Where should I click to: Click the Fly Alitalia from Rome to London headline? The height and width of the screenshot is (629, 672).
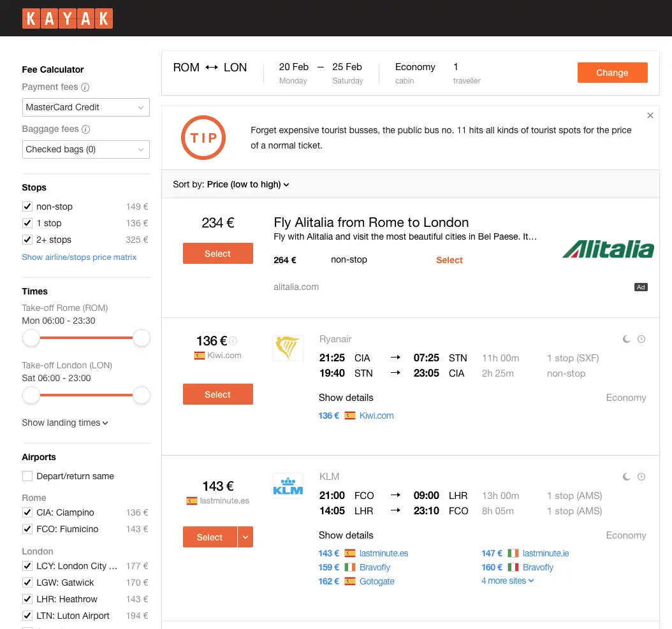(371, 222)
